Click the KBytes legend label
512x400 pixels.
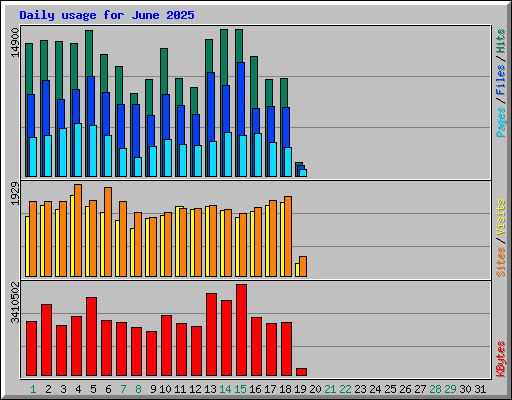tap(500, 359)
